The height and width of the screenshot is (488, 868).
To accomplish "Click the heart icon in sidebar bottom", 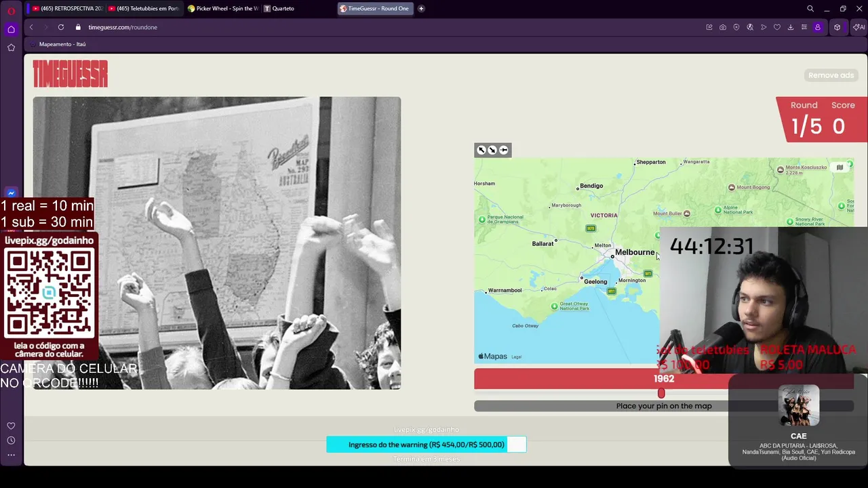I will click(11, 426).
